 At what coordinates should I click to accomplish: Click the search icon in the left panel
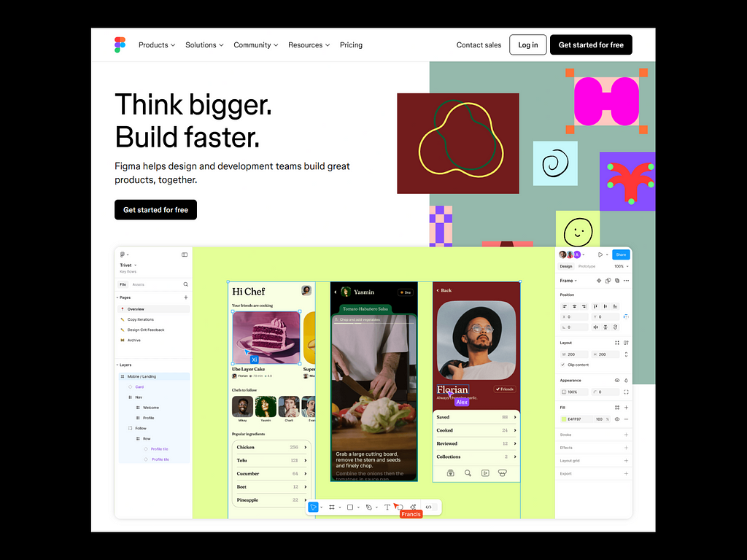click(185, 284)
